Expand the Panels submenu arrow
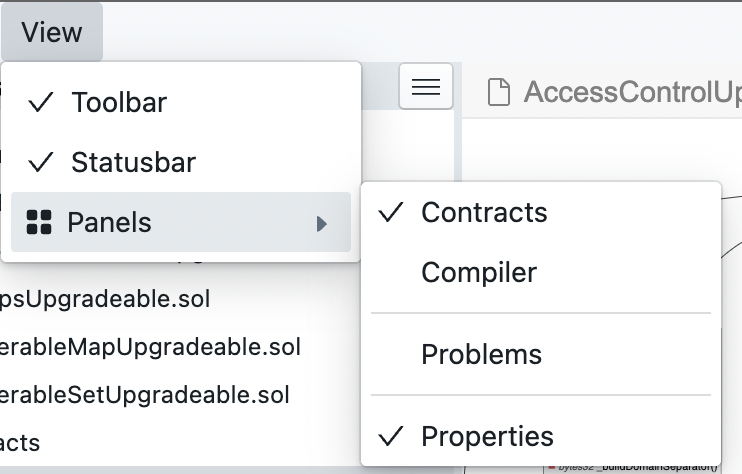The height and width of the screenshot is (474, 742). pyautogui.click(x=322, y=224)
